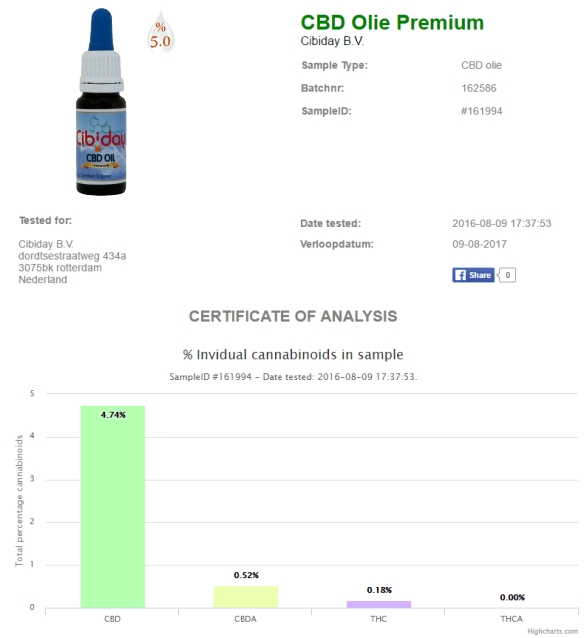Image resolution: width=587 pixels, height=638 pixels.
Task: Click the SampleID value #161994
Action: coord(482,111)
